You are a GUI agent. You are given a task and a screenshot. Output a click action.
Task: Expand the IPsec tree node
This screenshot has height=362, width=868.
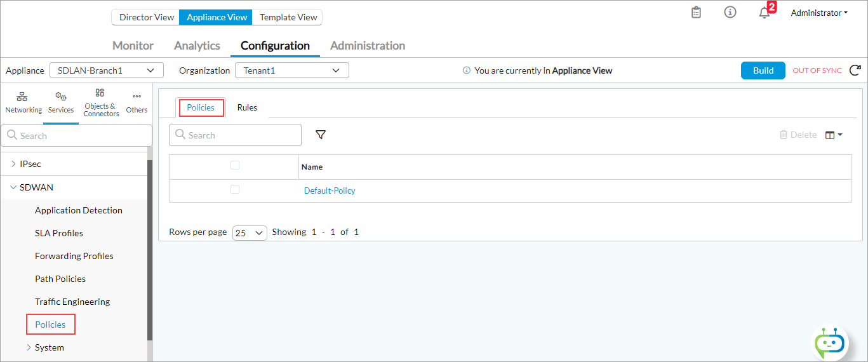(14, 164)
